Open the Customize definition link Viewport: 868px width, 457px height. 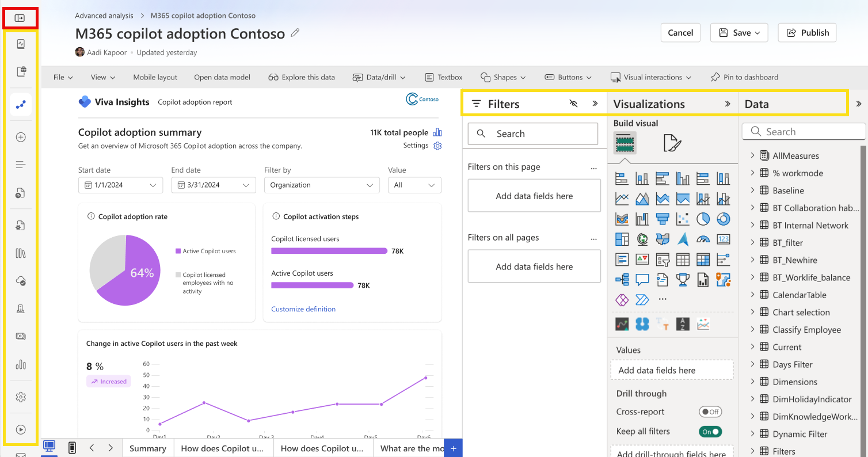click(303, 309)
